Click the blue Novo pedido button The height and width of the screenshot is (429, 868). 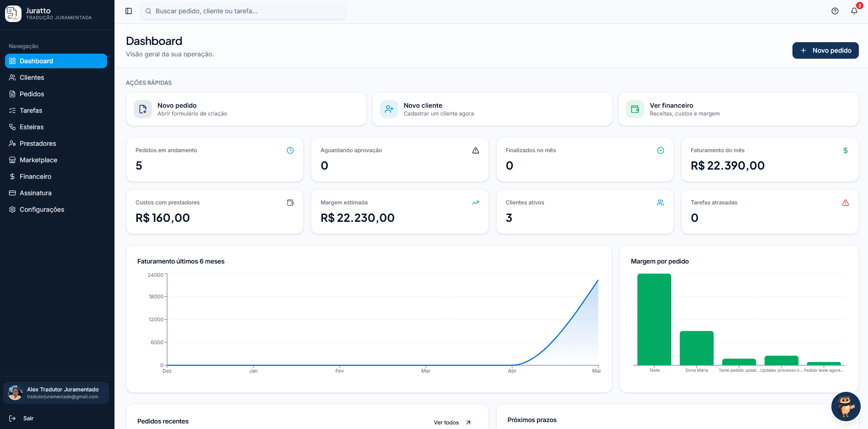tap(825, 50)
